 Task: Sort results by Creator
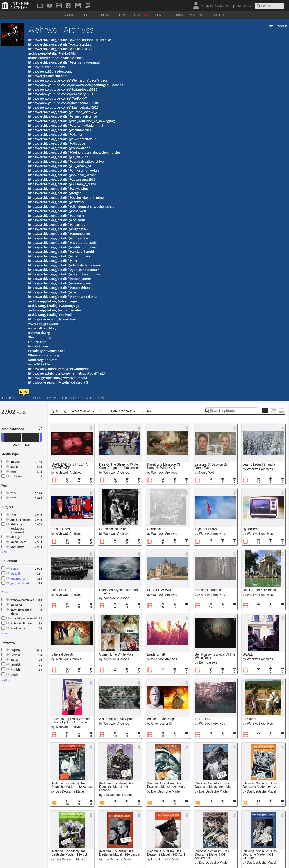coord(146,411)
